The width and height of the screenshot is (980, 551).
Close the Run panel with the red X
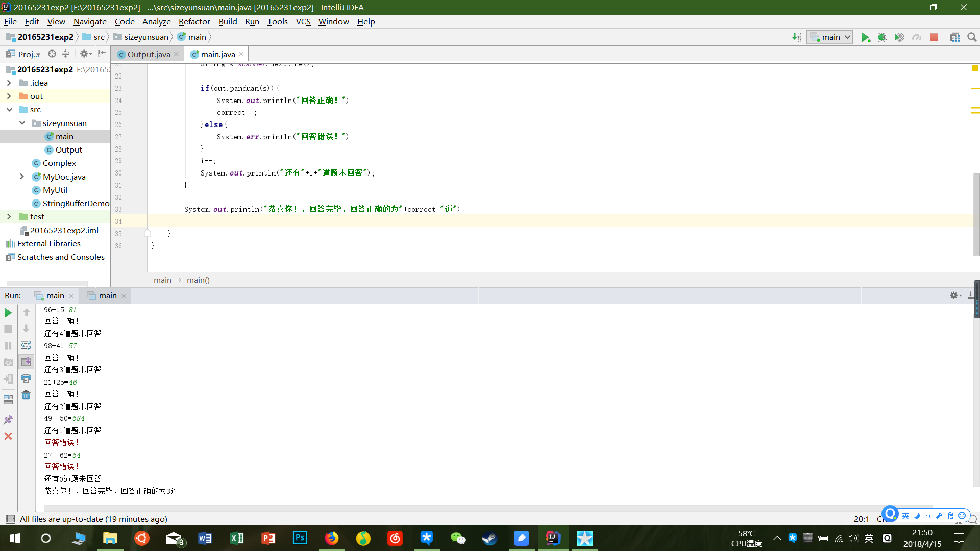point(8,436)
